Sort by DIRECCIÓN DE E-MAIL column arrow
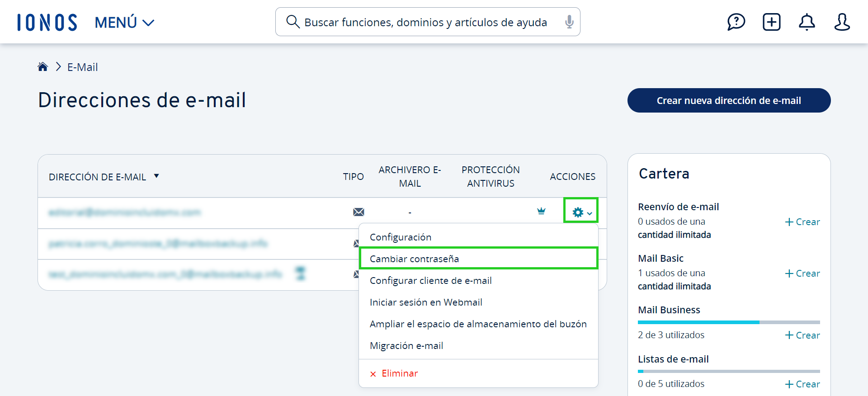 [x=156, y=176]
